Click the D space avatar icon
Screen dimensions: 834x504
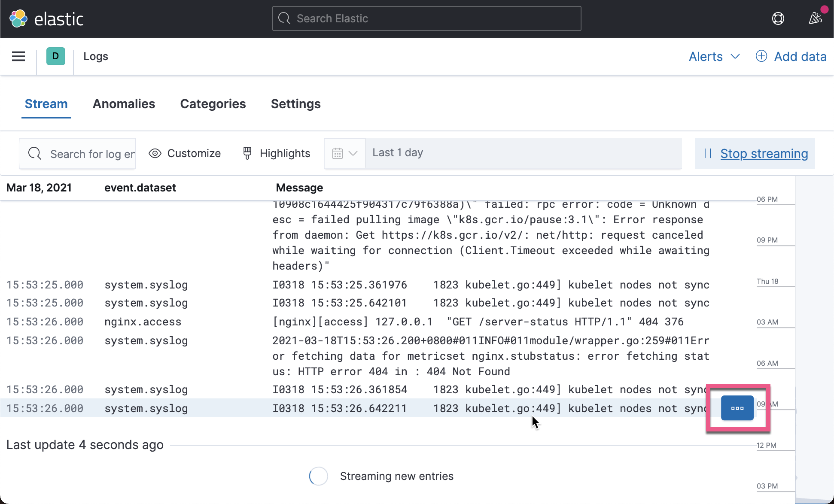[x=55, y=56]
